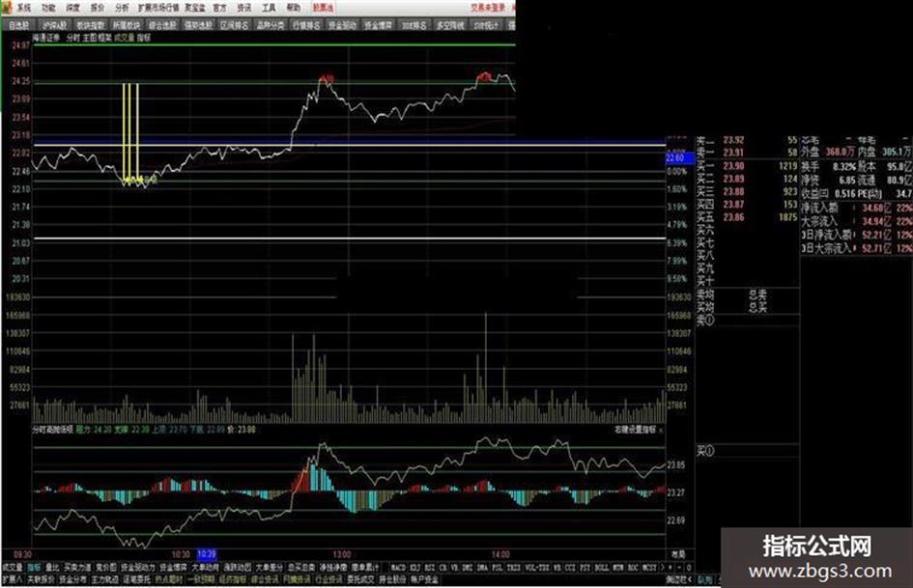
Task: Switch to the 板块指数 tab
Action: 91,25
